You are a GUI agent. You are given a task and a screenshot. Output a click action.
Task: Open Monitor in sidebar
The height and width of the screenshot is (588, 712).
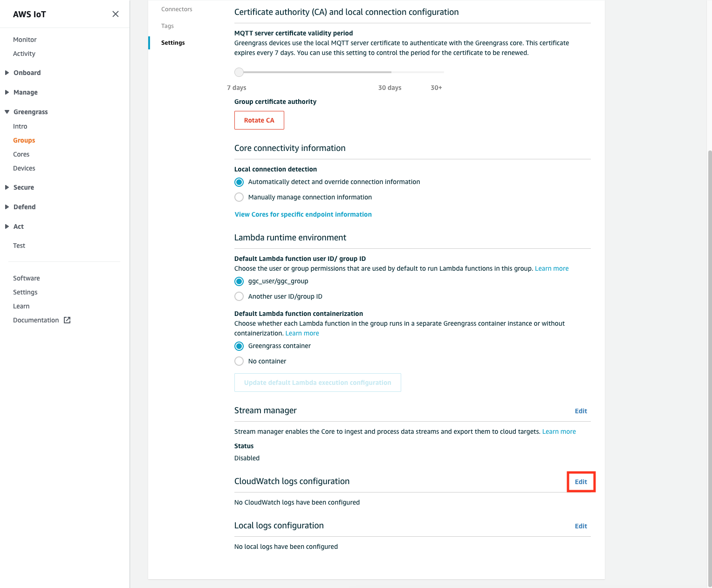coord(25,40)
